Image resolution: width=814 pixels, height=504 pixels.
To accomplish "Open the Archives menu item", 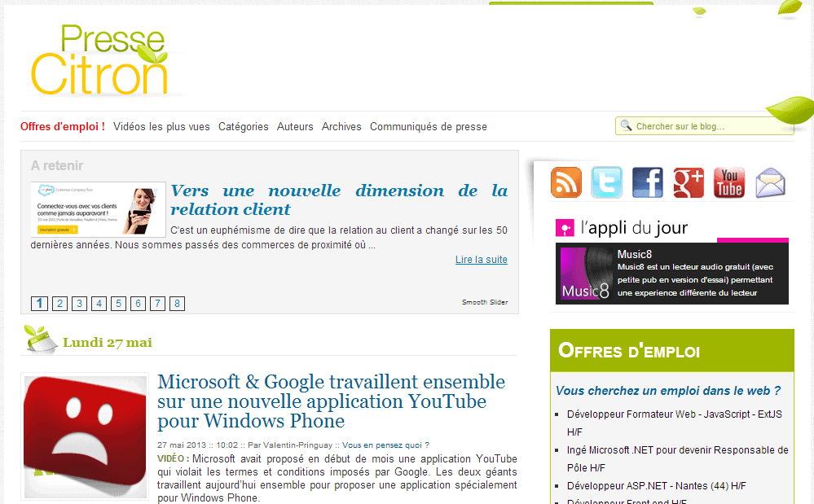I will click(x=341, y=126).
